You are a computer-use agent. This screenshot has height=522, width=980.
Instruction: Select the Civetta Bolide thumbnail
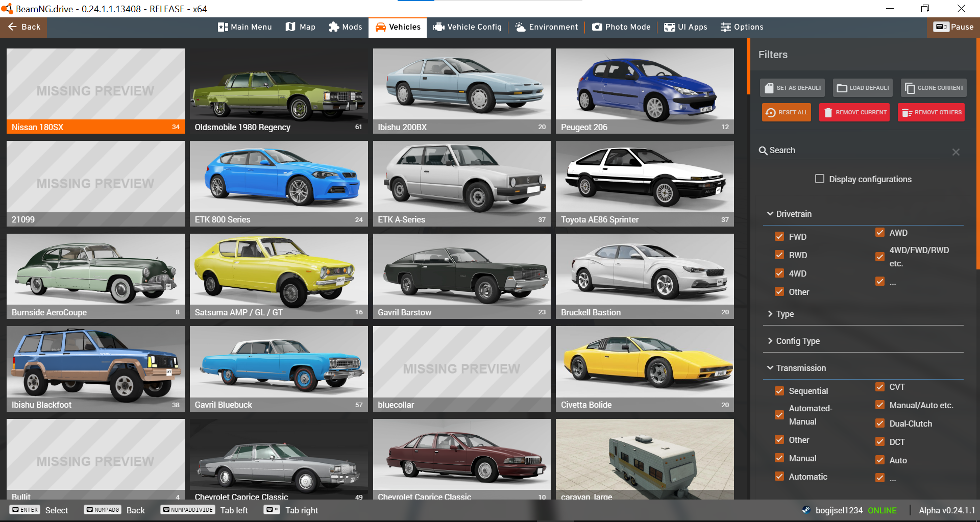click(x=645, y=369)
